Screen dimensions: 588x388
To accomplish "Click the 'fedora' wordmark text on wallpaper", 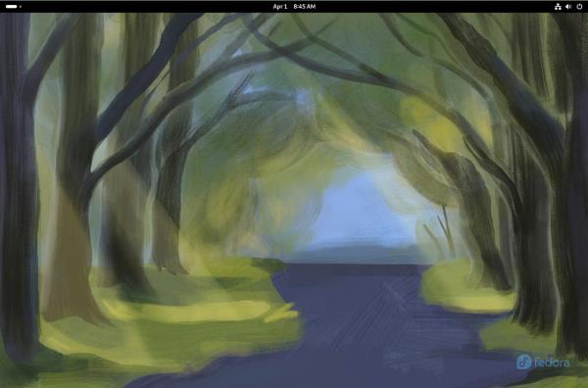I will (x=552, y=363).
